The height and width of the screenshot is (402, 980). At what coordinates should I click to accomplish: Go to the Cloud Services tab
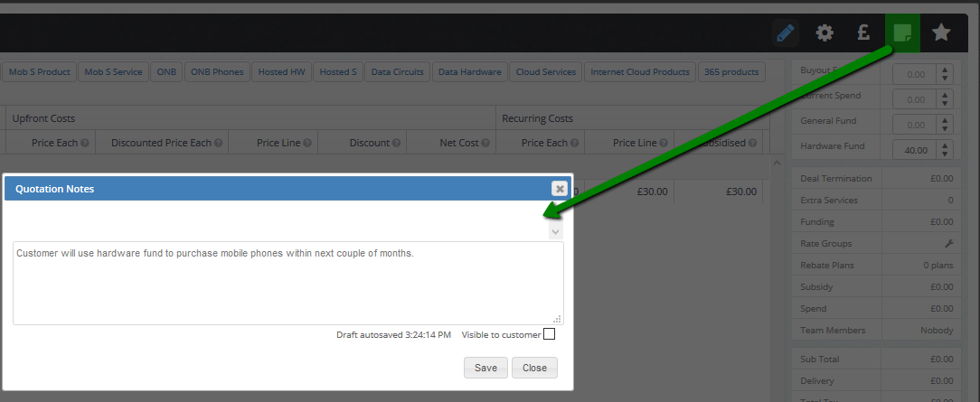pyautogui.click(x=546, y=71)
